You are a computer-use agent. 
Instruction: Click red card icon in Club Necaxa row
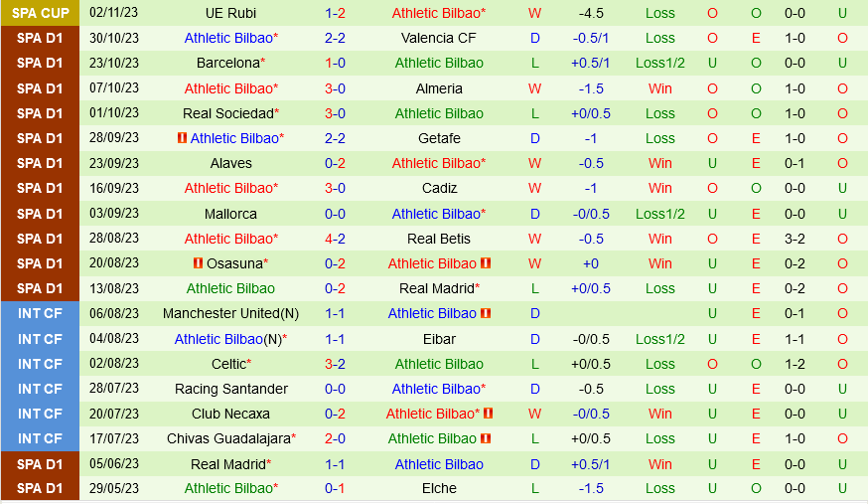[488, 414]
